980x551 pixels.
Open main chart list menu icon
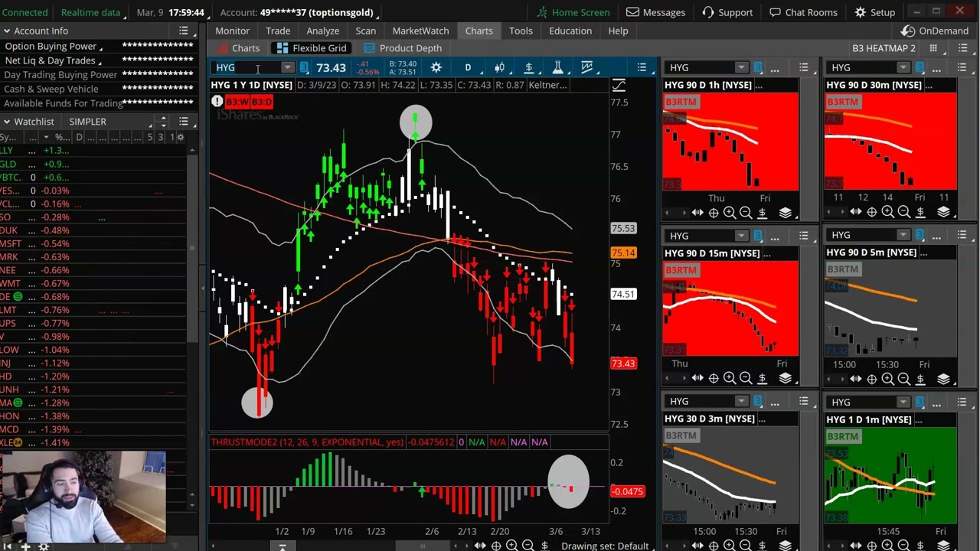[642, 67]
